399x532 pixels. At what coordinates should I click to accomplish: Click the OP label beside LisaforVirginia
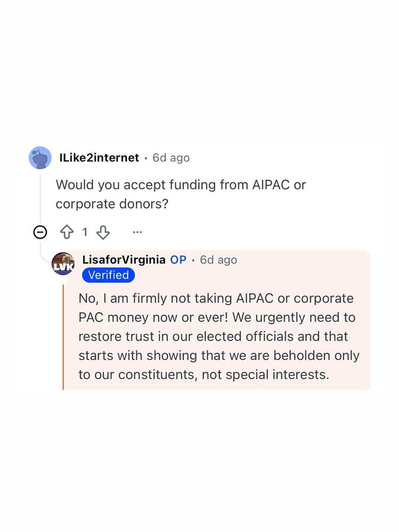coord(178,260)
